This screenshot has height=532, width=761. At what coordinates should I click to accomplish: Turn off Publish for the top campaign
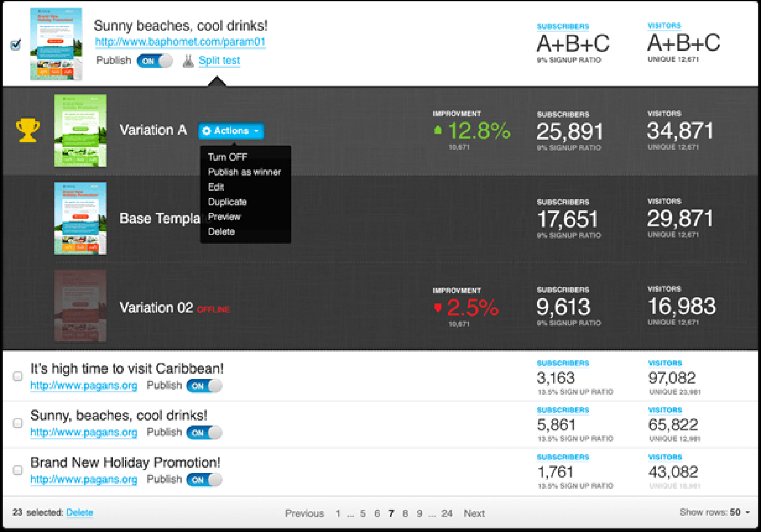[155, 61]
